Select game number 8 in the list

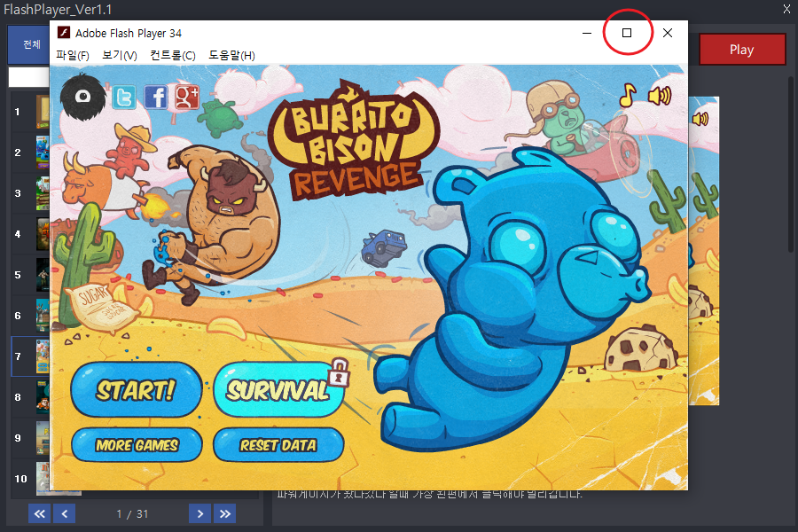pos(30,396)
